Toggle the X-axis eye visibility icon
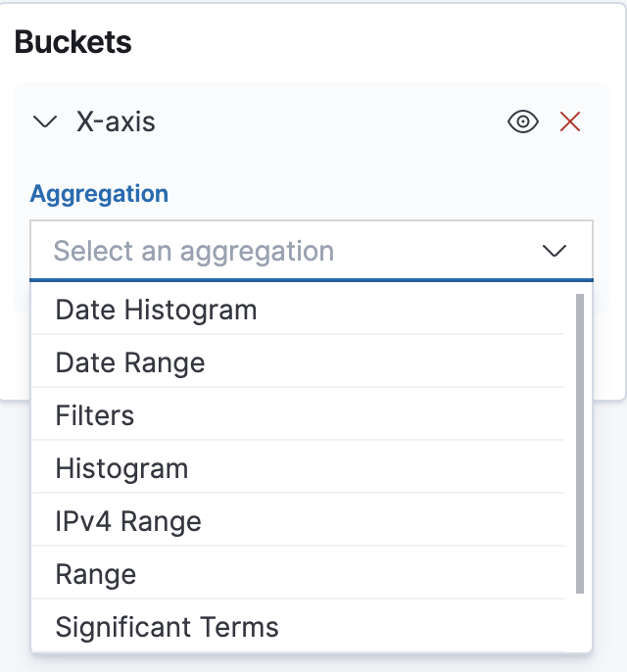Viewport: 627px width, 672px height. (x=523, y=121)
